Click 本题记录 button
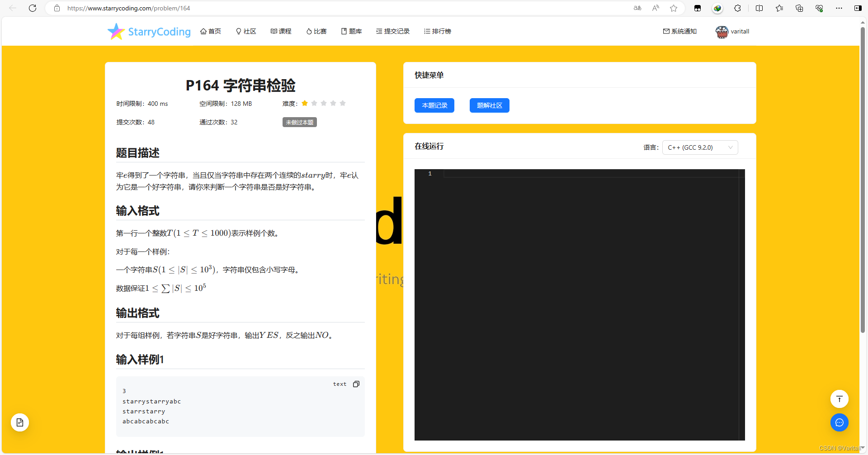Viewport: 868px width, 455px height. (x=434, y=105)
